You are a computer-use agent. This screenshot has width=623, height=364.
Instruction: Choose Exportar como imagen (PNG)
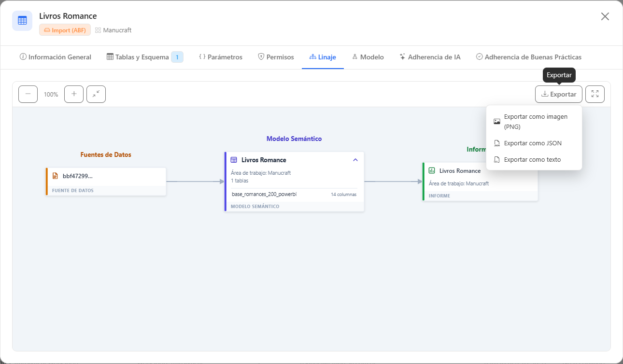(x=534, y=122)
